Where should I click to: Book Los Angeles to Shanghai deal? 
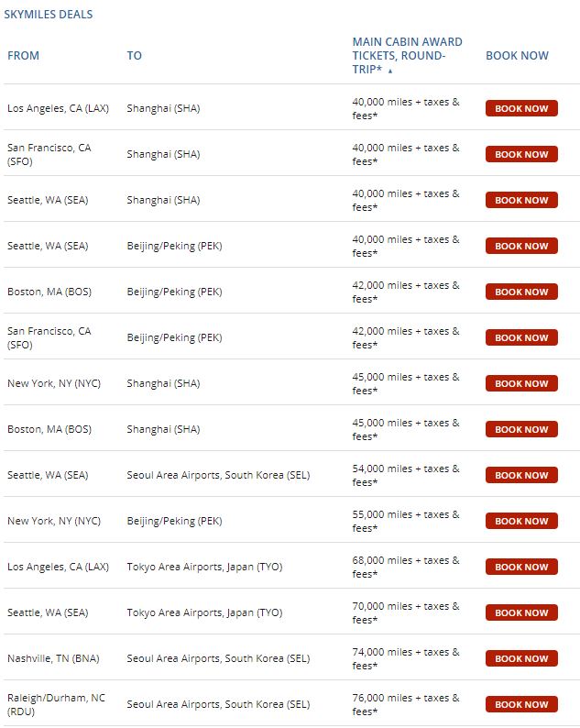(x=521, y=108)
